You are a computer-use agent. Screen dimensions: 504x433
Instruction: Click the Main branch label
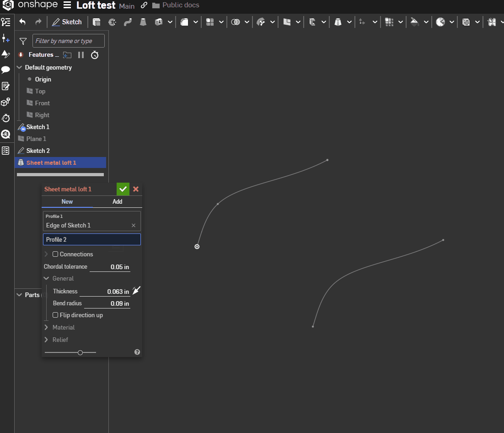pyautogui.click(x=127, y=6)
